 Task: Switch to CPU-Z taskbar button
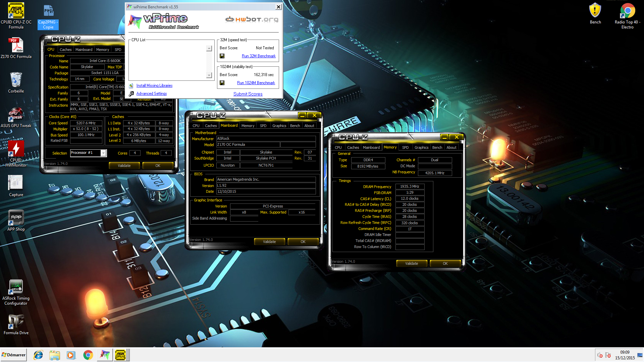tap(121, 355)
